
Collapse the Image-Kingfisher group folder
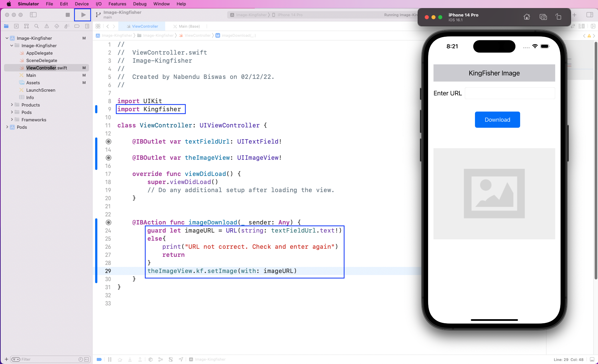tap(12, 45)
